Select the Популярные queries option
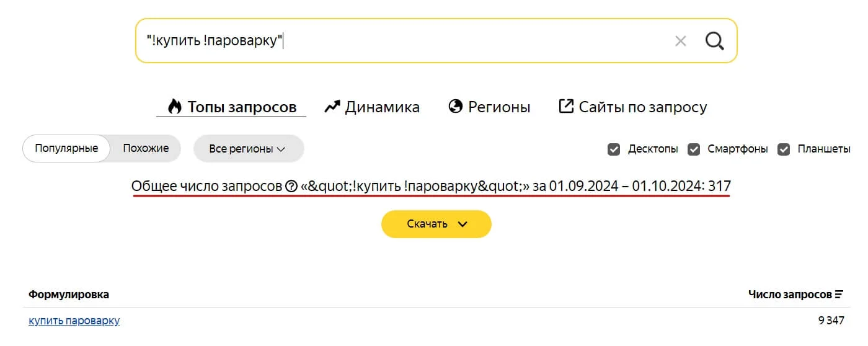The height and width of the screenshot is (346, 868). tap(66, 148)
